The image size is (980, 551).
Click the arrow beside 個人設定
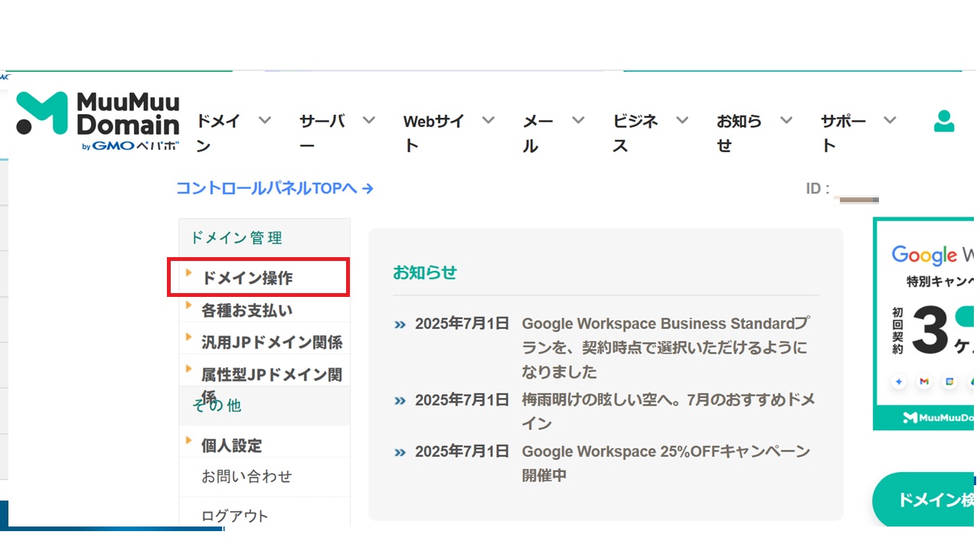189,440
